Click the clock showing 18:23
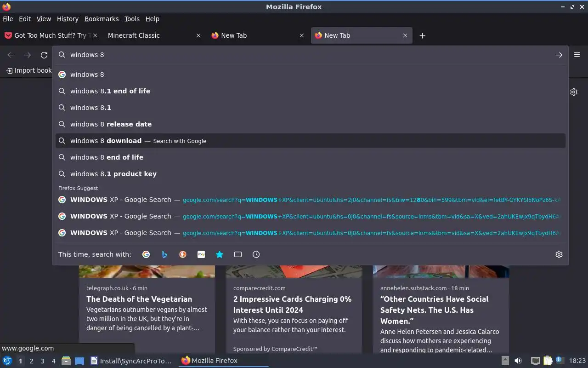Viewport: 588px width, 368px height. tap(577, 361)
